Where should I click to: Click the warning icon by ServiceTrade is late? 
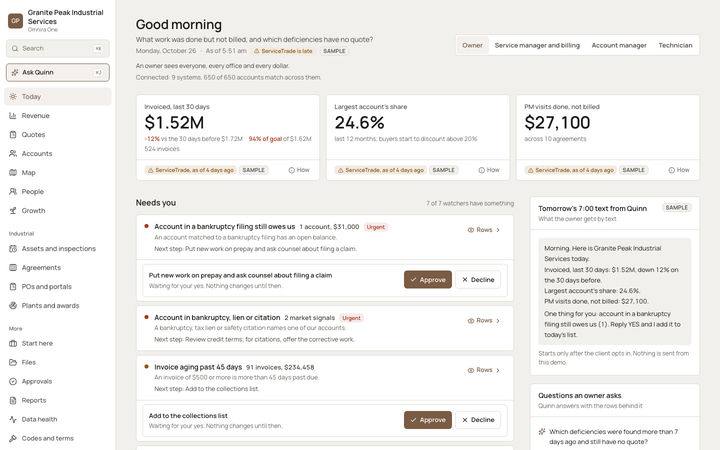257,51
